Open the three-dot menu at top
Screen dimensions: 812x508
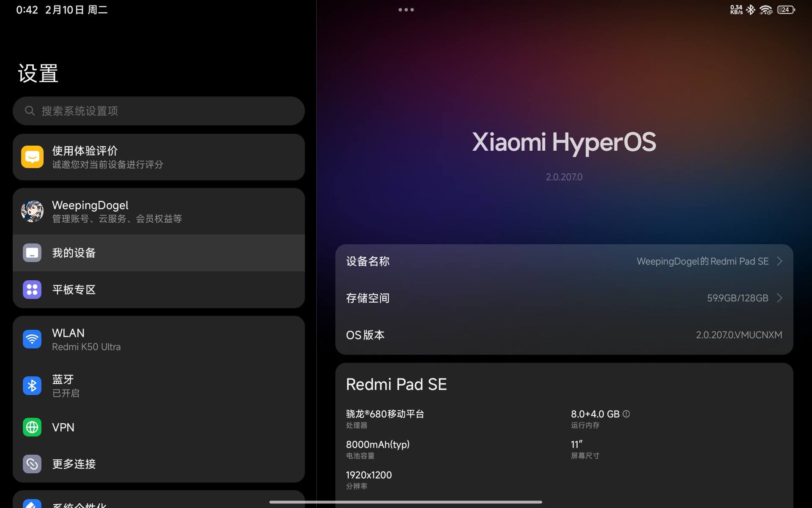[406, 10]
